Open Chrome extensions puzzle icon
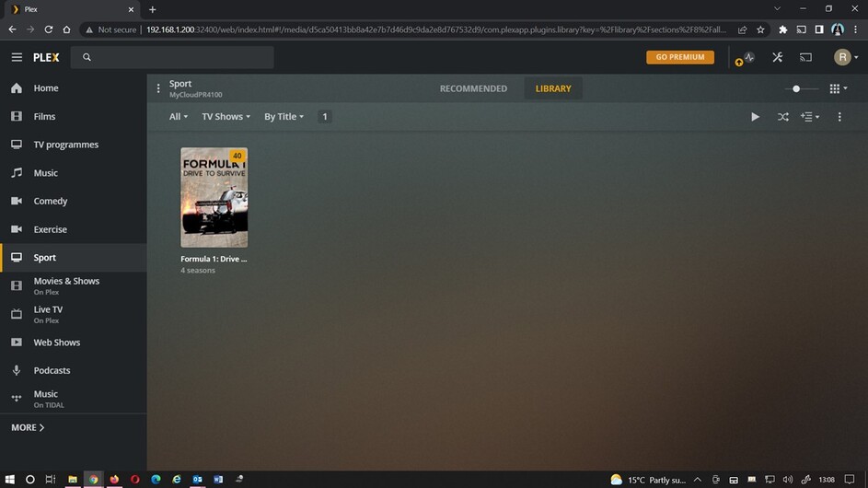868x488 pixels. coord(782,29)
